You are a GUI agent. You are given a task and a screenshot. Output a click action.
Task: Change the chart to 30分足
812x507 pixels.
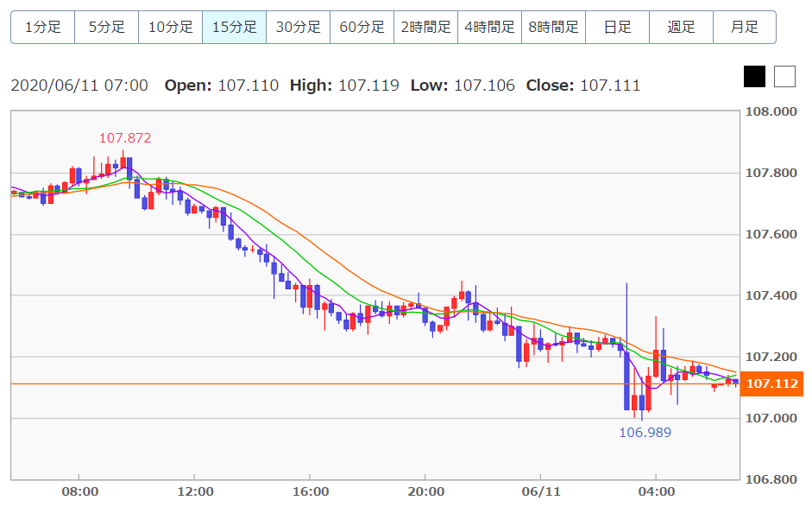pos(298,27)
